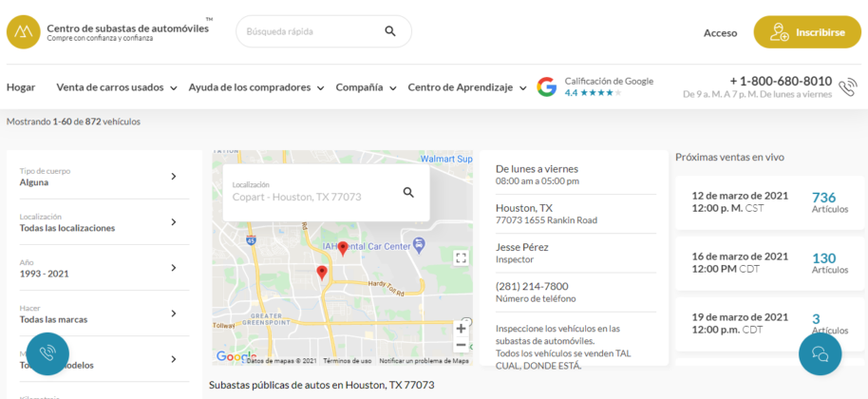Click the 736 Artículos count
This screenshot has width=868, height=399.
830,202
